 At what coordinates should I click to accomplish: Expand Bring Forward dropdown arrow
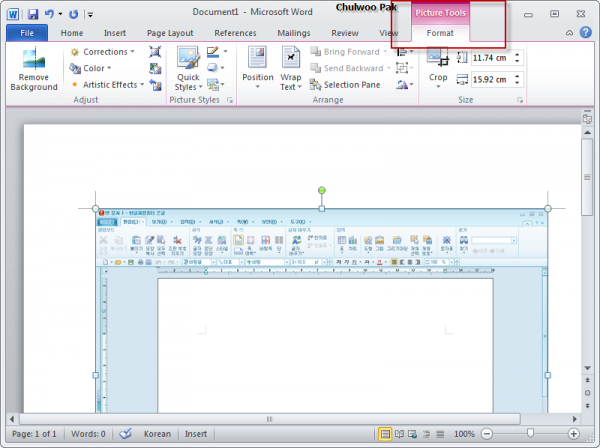pyautogui.click(x=385, y=51)
